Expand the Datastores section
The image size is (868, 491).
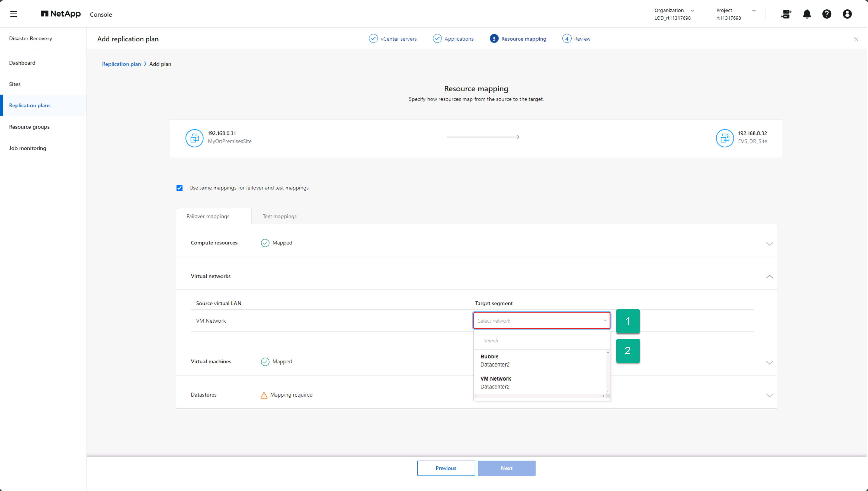pos(769,395)
